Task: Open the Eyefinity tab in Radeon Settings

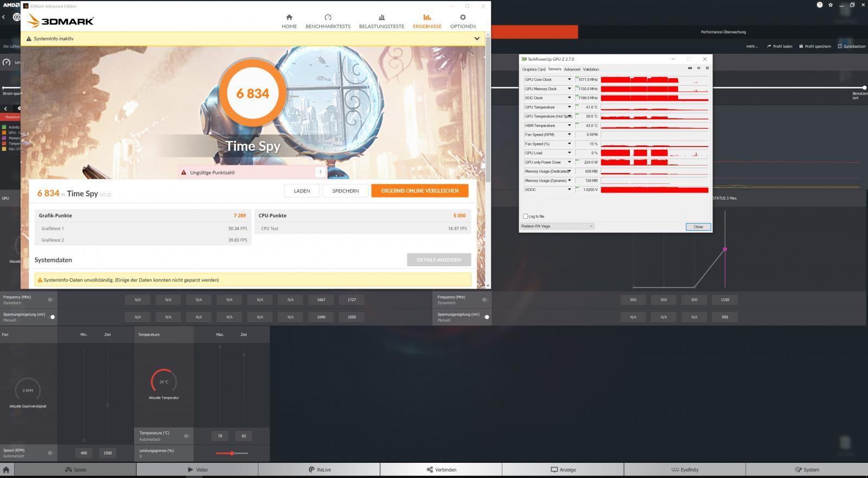Action: point(685,470)
